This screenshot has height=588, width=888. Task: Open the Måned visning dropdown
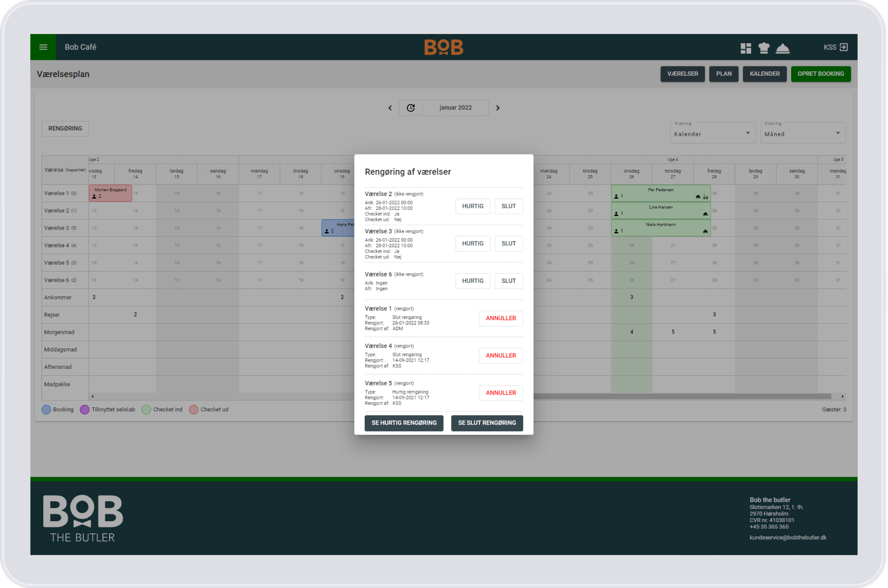[803, 133]
